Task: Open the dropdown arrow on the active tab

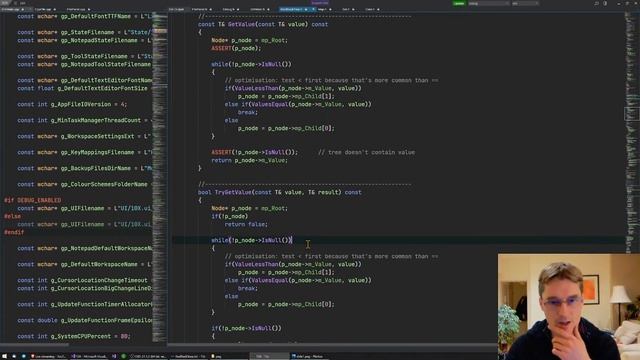Action: click(313, 9)
